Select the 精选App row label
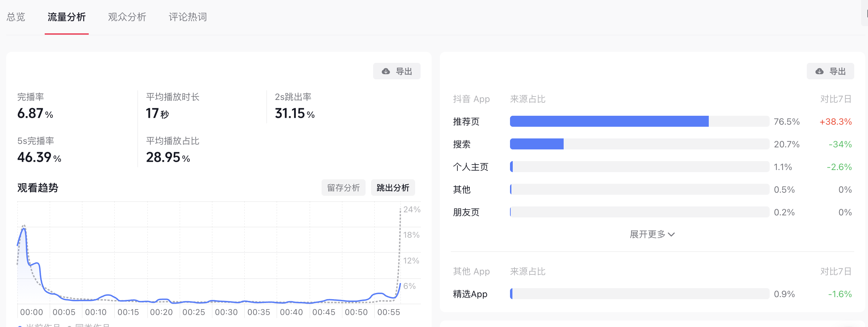The image size is (868, 327). pos(470,294)
